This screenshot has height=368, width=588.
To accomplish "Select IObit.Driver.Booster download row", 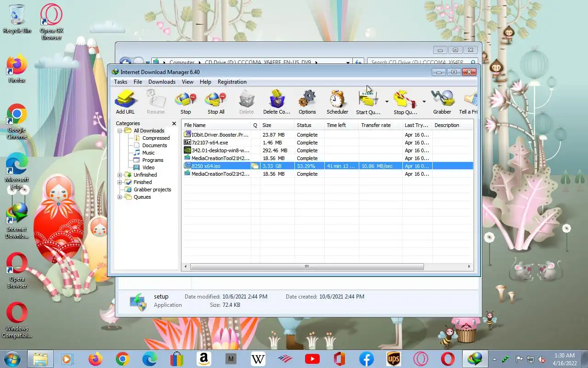I will click(328, 135).
